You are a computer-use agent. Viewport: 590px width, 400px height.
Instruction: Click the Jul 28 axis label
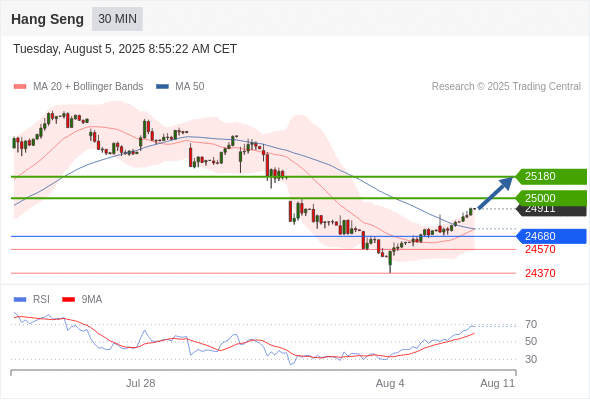[140, 383]
